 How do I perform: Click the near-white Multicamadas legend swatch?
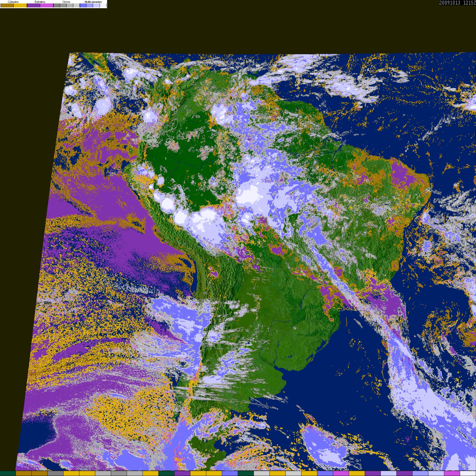coord(103,5)
